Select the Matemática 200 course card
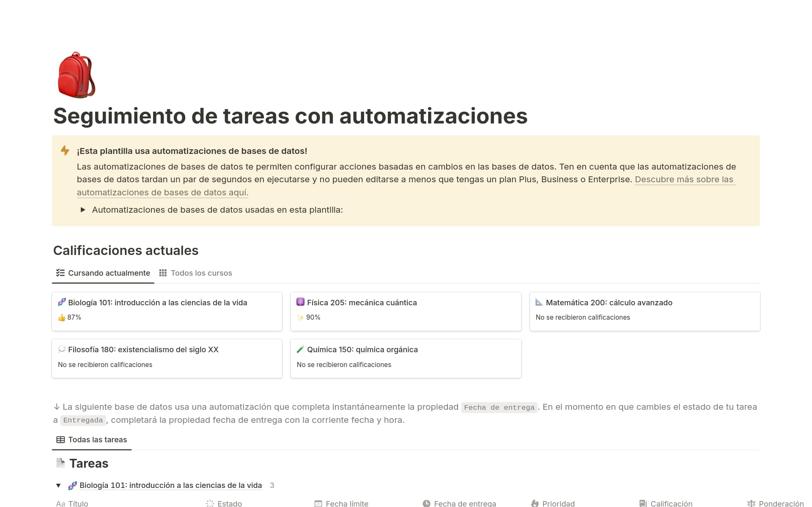812x507 pixels. pos(644,311)
